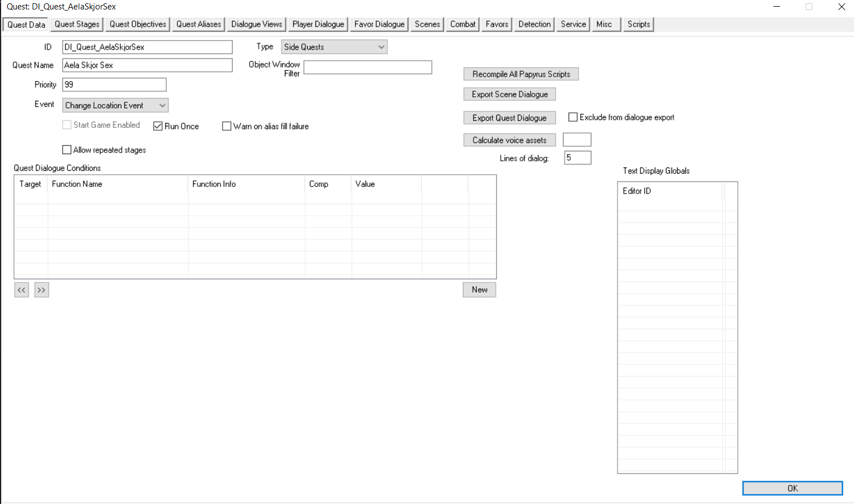This screenshot has width=854, height=504.
Task: Select the Player Dialogue tab
Action: (318, 24)
